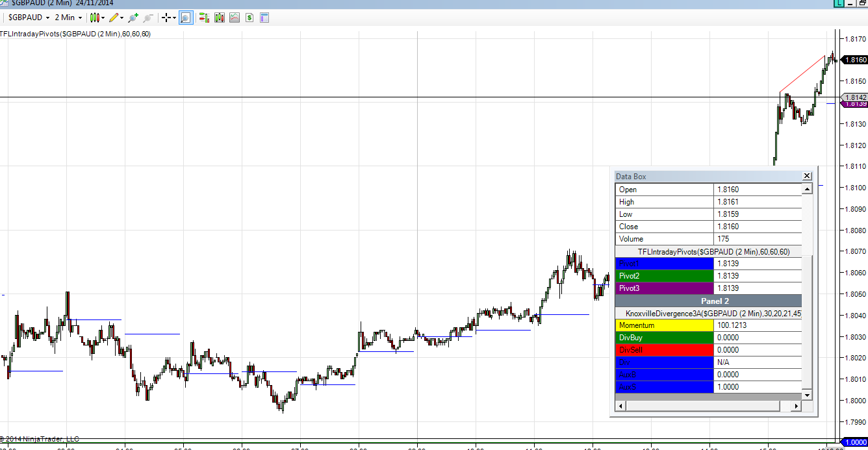Select the red trend line on the chart

point(802,74)
